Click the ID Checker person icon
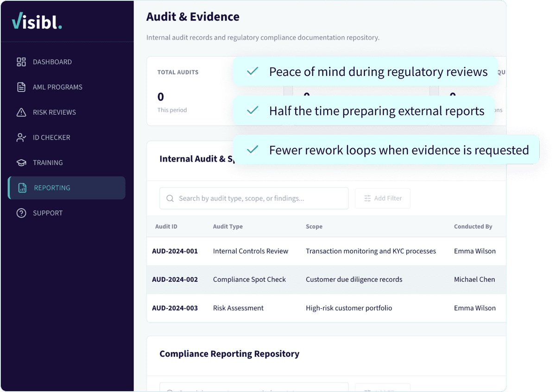 pyautogui.click(x=21, y=137)
